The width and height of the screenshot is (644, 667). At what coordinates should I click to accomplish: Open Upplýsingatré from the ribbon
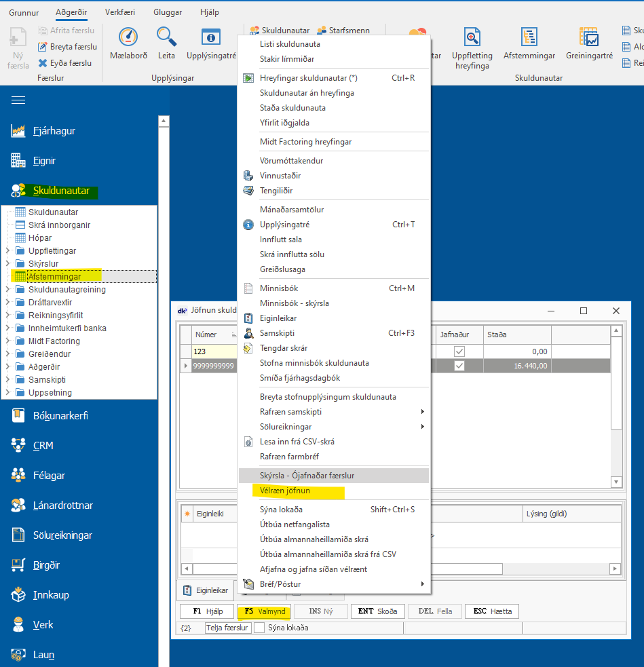tap(211, 37)
